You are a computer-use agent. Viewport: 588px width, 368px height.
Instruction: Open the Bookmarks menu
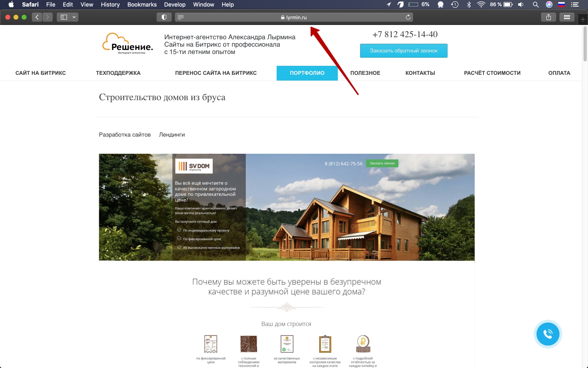pos(142,4)
